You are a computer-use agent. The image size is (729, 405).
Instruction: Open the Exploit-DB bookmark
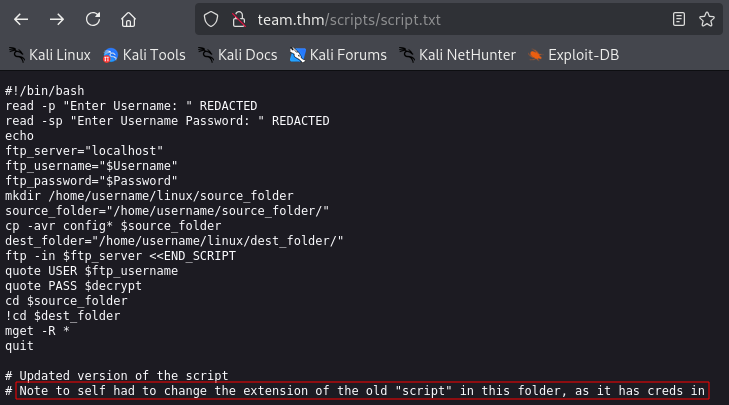click(574, 55)
